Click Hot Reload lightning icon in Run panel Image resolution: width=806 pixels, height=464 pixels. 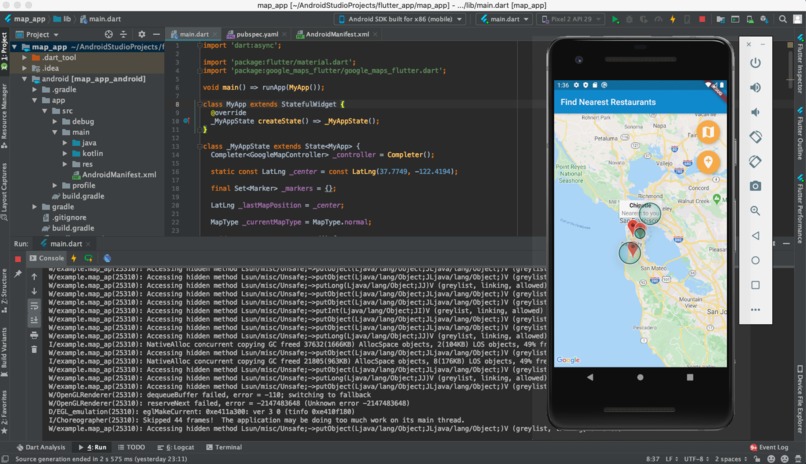click(x=74, y=258)
